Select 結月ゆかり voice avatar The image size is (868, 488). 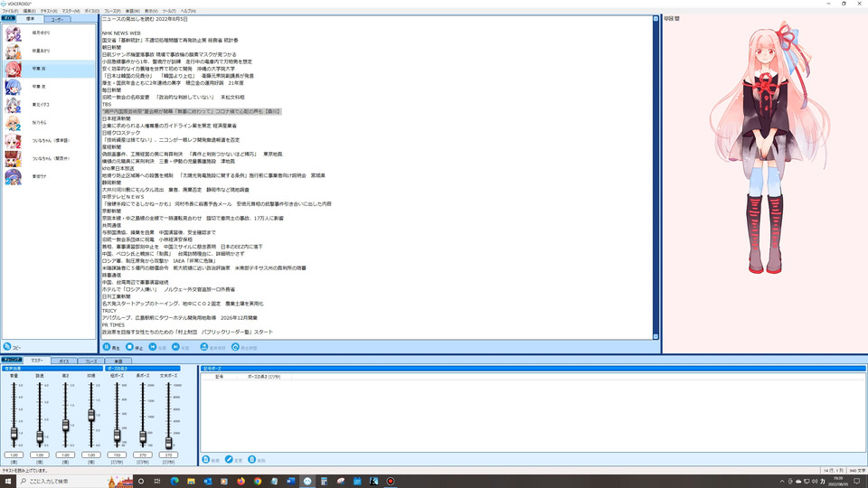pyautogui.click(x=13, y=33)
